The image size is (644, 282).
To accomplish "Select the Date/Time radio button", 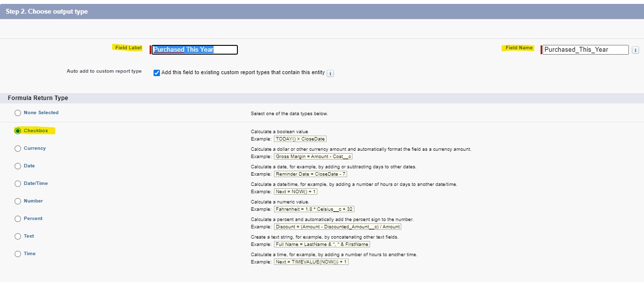I will pyautogui.click(x=18, y=183).
